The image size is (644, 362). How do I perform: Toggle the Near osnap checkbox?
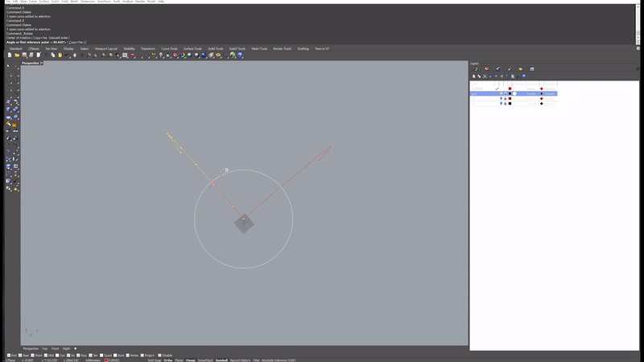20,356
